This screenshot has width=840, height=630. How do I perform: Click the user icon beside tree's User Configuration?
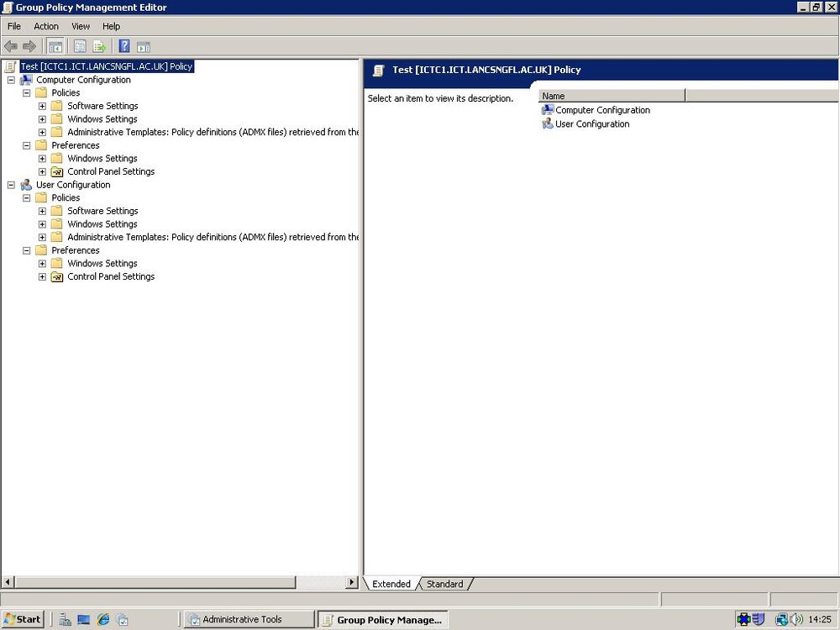(x=26, y=185)
